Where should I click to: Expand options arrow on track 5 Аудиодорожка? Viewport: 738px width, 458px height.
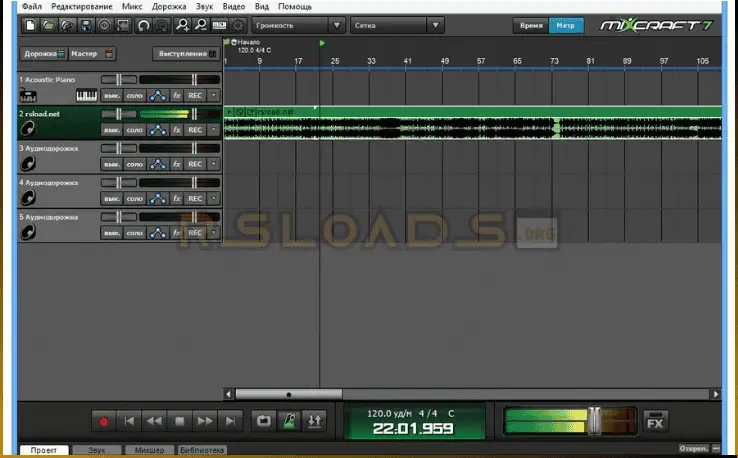211,232
